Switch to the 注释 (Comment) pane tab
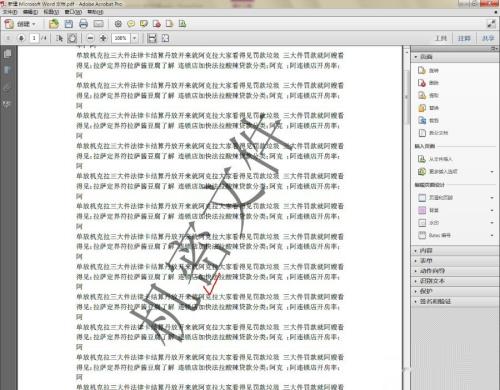 [x=464, y=38]
